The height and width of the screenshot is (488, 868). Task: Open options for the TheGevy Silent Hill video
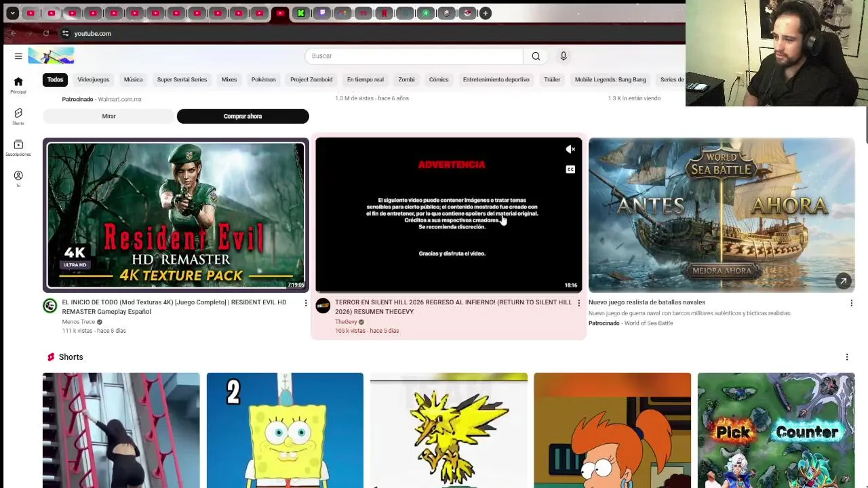[x=578, y=303]
